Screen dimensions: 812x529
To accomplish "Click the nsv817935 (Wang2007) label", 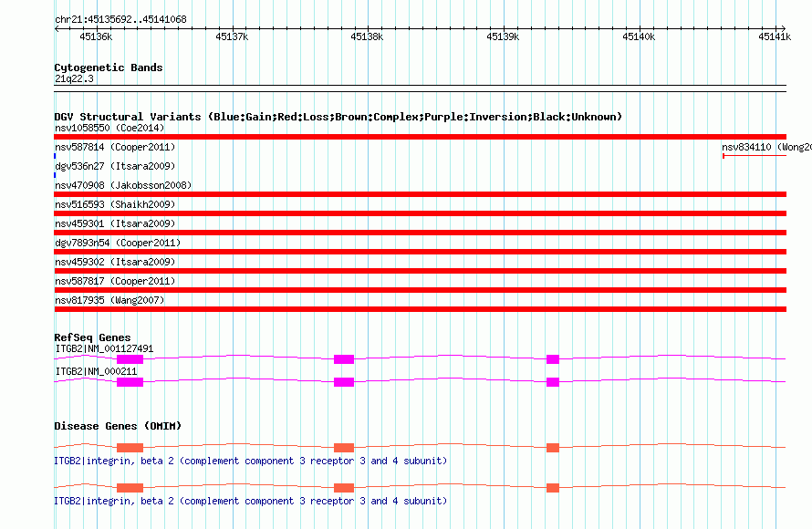I will click(x=109, y=300).
